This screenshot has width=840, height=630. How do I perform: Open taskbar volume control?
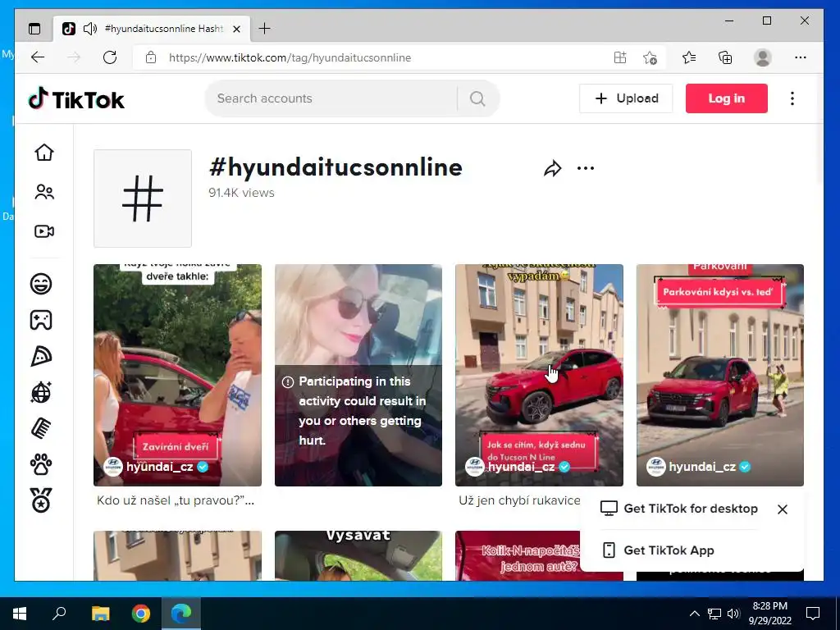pos(733,614)
